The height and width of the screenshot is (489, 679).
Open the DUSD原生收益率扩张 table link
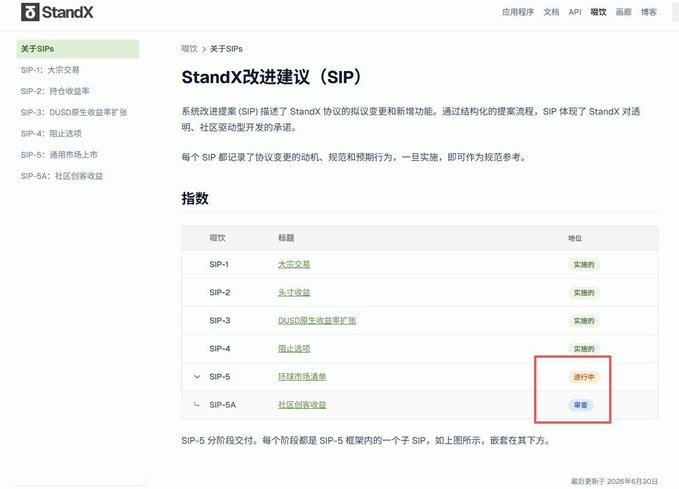317,321
